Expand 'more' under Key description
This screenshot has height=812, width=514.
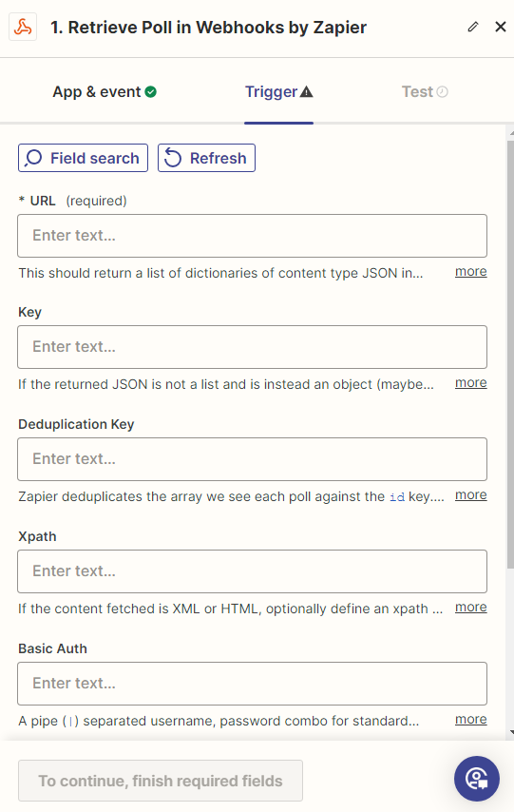(x=470, y=382)
